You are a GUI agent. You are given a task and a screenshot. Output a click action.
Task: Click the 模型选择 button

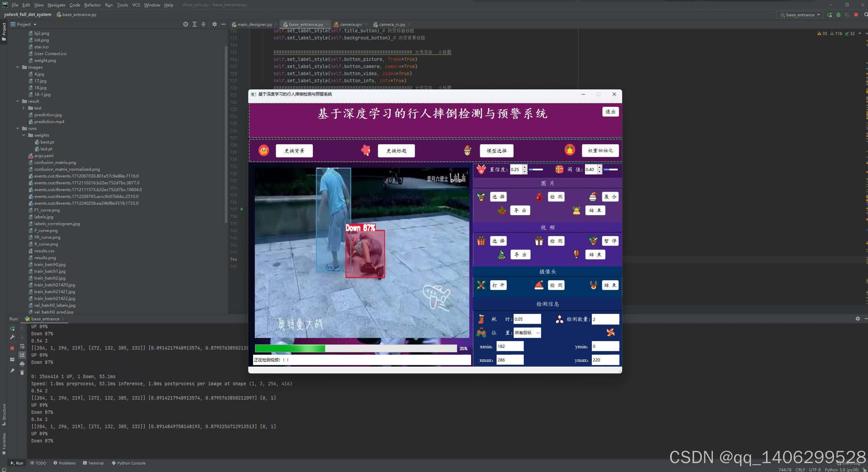pos(496,151)
